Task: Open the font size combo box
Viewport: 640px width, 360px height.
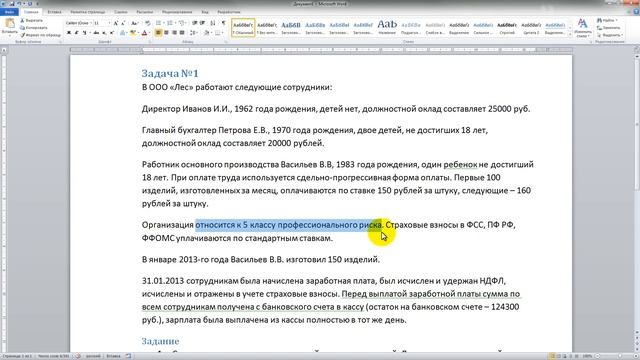Action: pyautogui.click(x=102, y=23)
